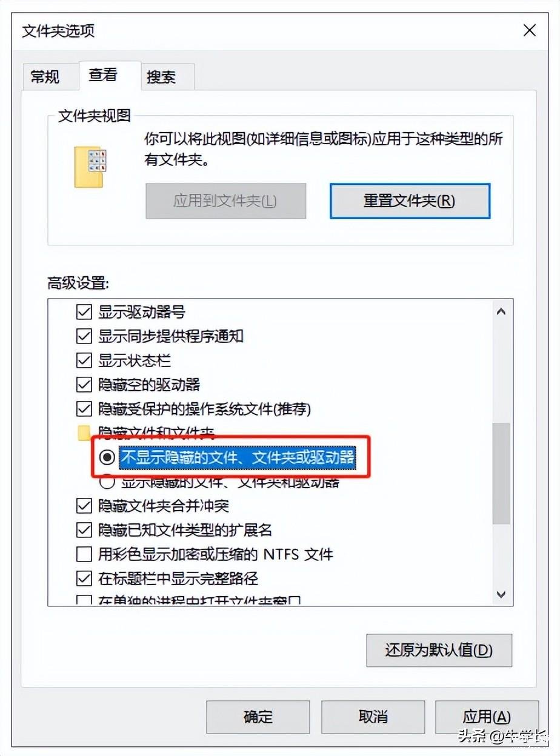Click the scroll up arrow in advanced settings
The image size is (560, 756).
501,312
